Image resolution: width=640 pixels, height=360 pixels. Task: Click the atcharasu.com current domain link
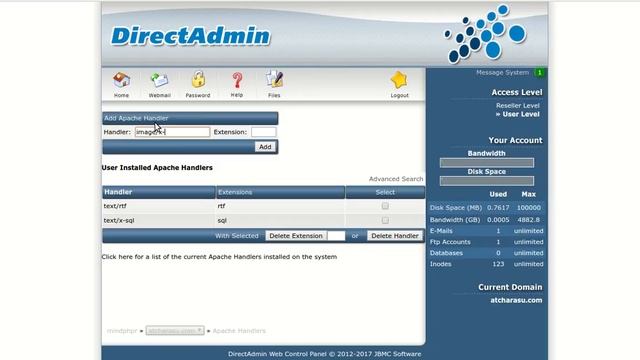(x=516, y=300)
